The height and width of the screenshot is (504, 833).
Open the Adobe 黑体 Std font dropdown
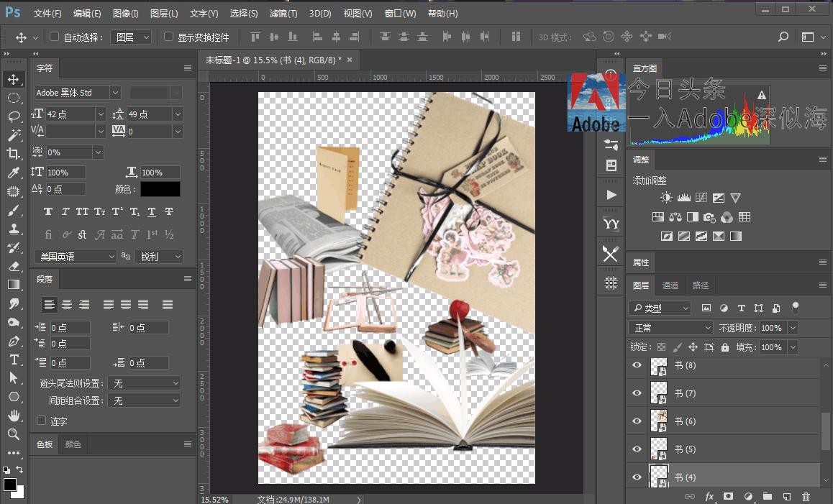[x=78, y=93]
